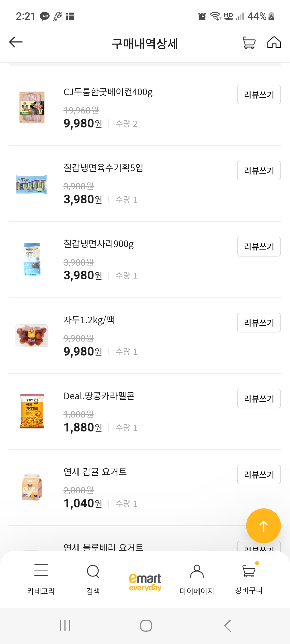The width and height of the screenshot is (290, 644).
Task: Write a review for 연세 감귤 요거트
Action: click(x=259, y=474)
